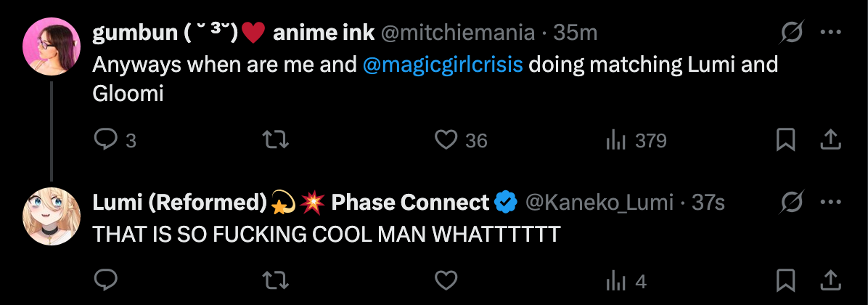Reply to Lumi's tweet

click(x=106, y=280)
